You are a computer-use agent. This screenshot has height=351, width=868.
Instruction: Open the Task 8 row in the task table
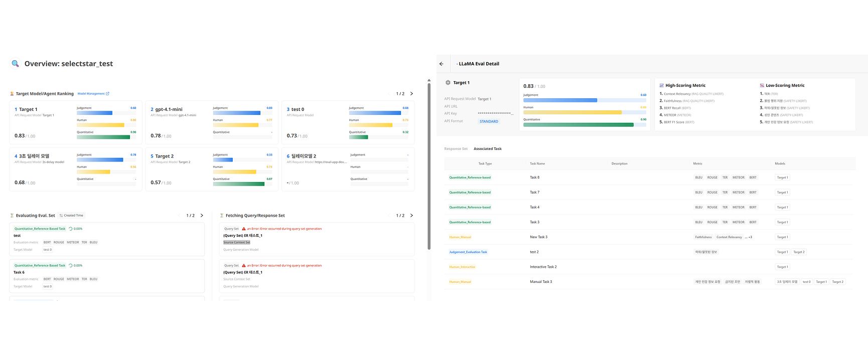[535, 178]
